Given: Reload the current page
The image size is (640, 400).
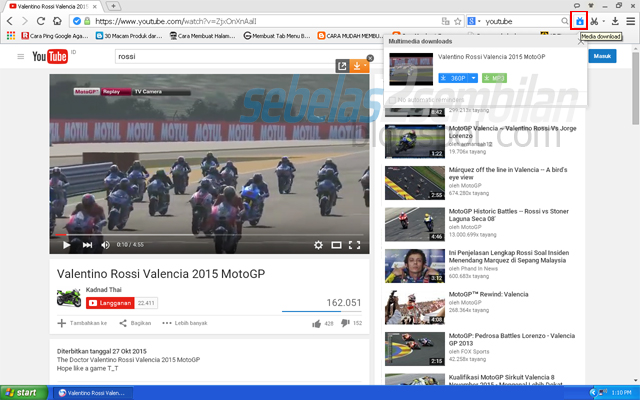Looking at the screenshot, I should (40, 21).
